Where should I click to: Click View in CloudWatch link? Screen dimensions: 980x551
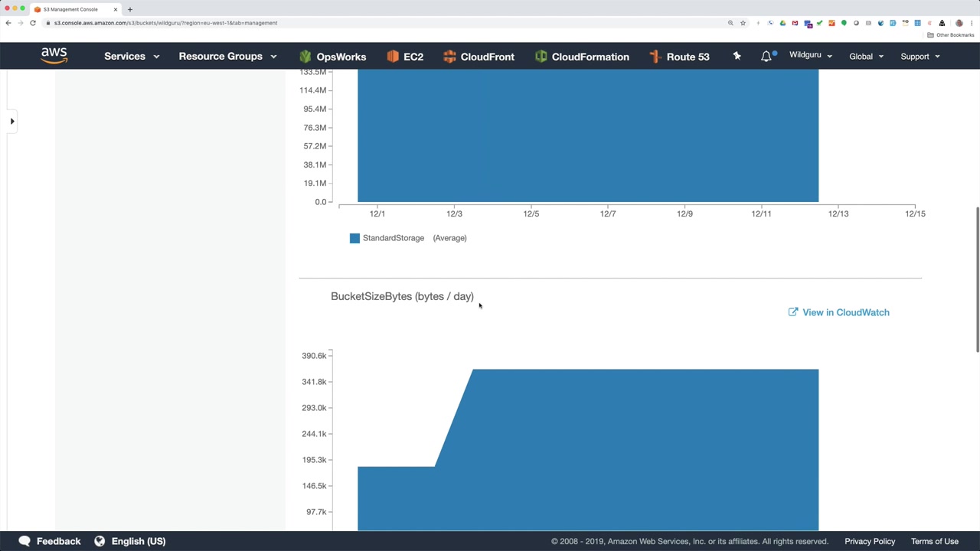pyautogui.click(x=839, y=312)
